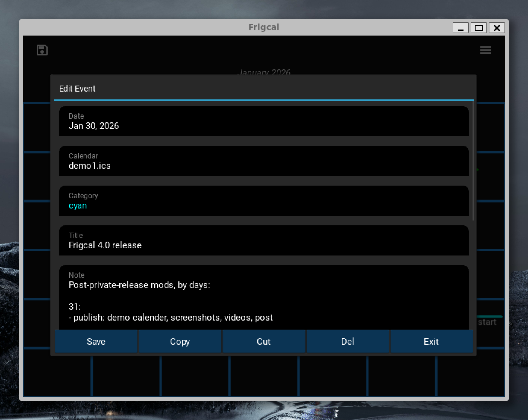Minimize the Frigcal window
Screen dimensions: 528x420
tap(461, 28)
